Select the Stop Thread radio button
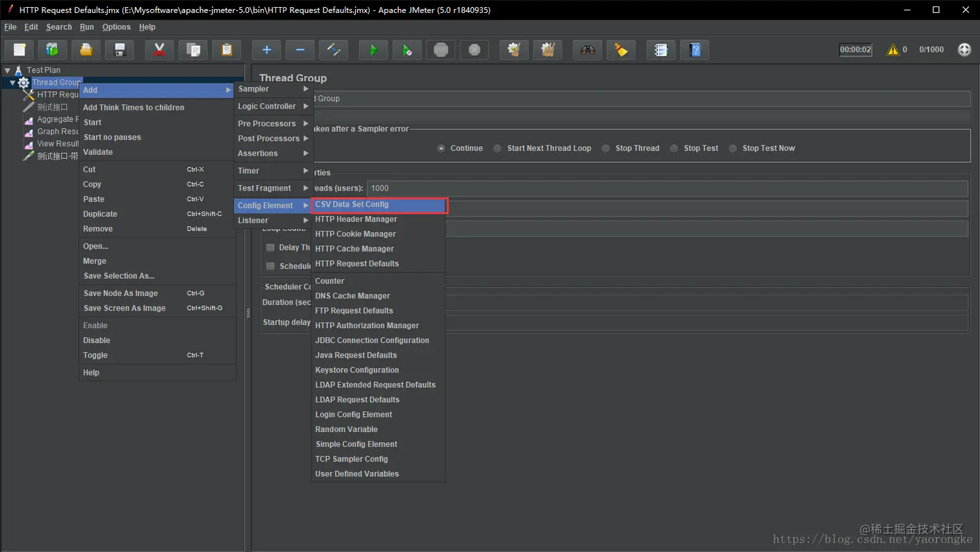 (606, 149)
